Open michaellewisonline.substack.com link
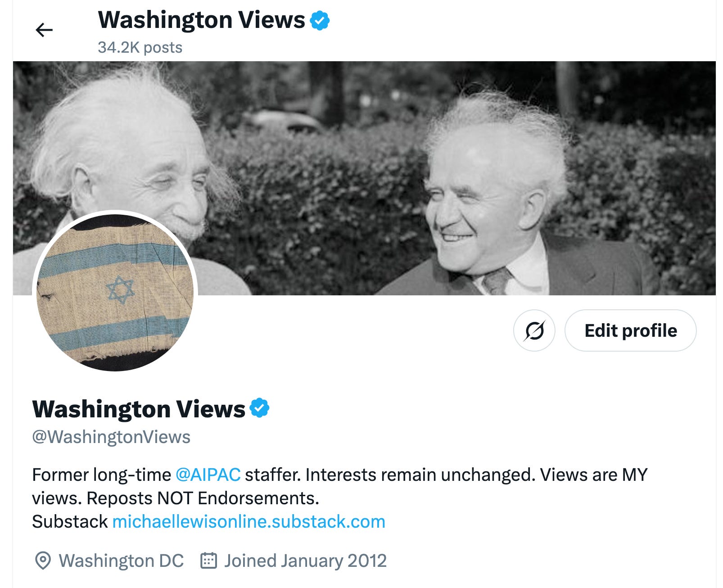This screenshot has width=723, height=588. pos(249,521)
